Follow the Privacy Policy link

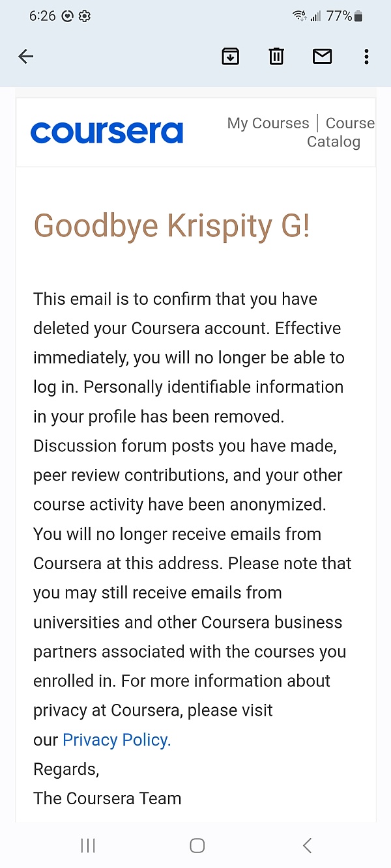(x=117, y=740)
